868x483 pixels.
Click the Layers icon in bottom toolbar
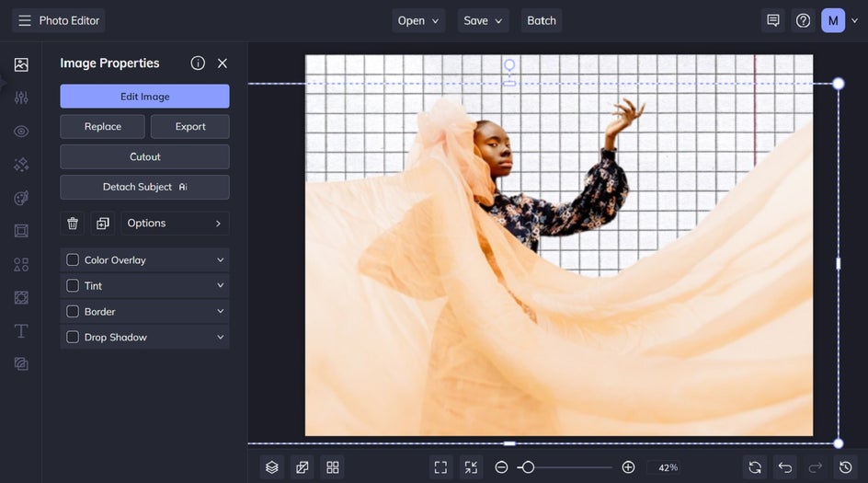272,467
